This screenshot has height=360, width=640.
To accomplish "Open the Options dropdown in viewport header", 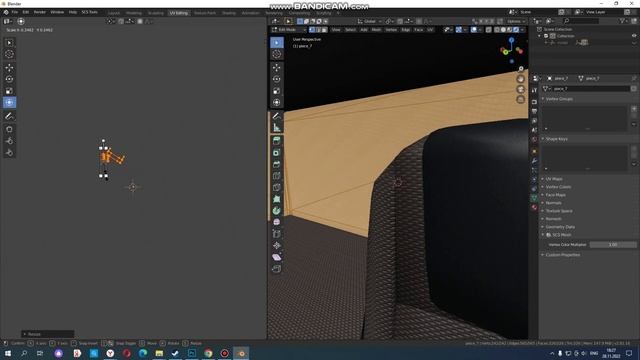I will click(x=516, y=21).
